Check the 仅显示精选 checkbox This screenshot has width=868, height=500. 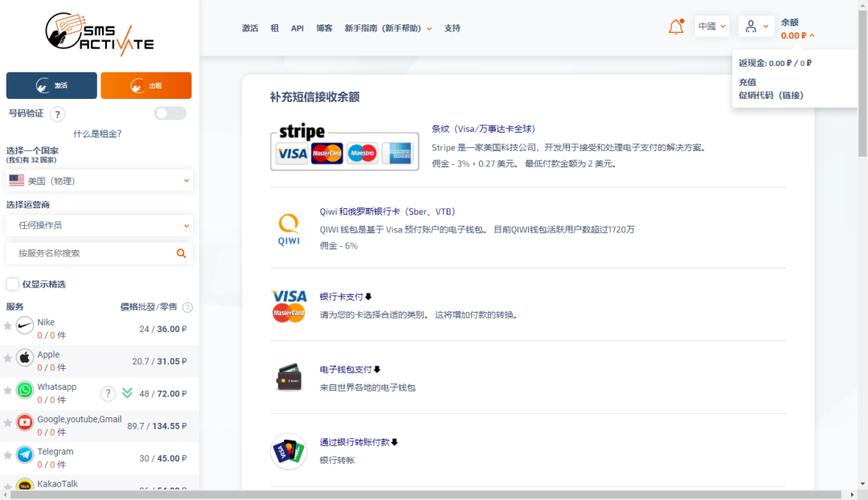point(12,284)
